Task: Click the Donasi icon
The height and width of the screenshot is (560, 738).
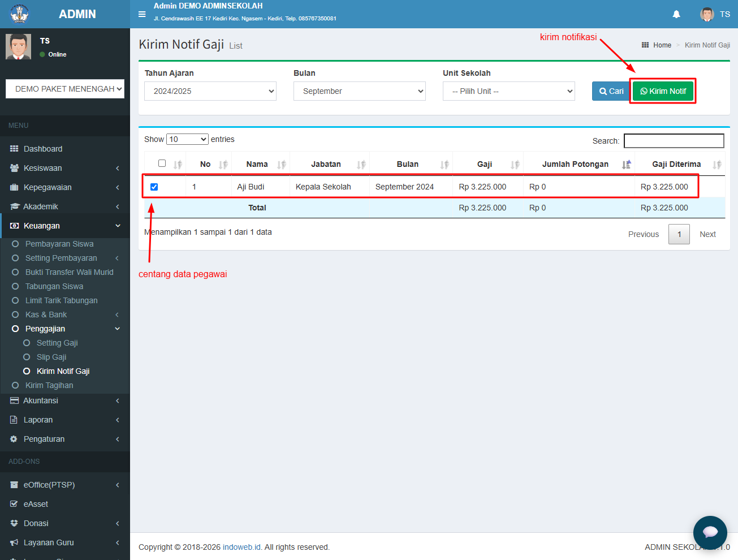Action: [14, 523]
